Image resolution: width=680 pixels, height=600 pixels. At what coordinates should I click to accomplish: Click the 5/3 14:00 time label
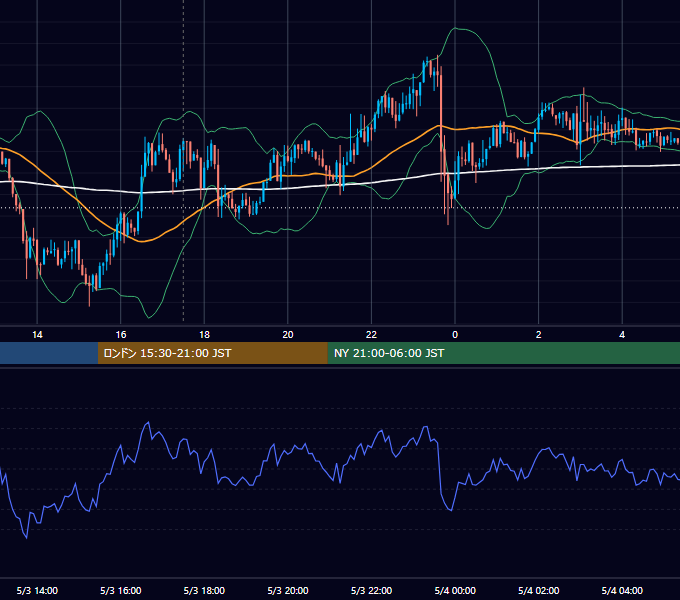point(37,590)
